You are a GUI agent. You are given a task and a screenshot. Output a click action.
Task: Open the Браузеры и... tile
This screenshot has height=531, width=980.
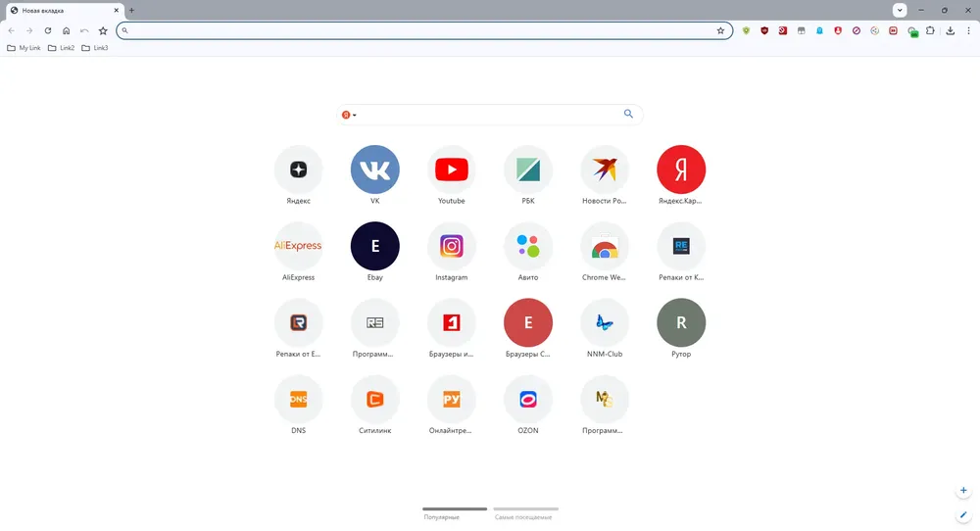click(451, 322)
